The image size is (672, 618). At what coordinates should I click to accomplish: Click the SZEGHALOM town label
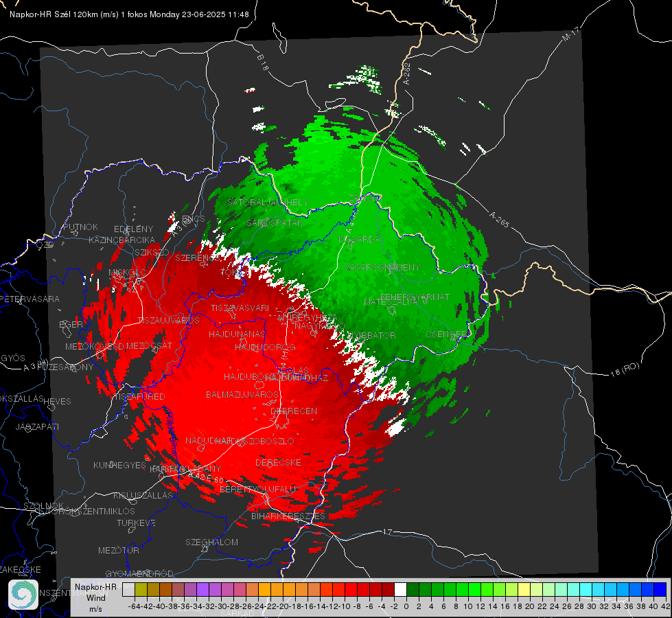[x=211, y=542]
